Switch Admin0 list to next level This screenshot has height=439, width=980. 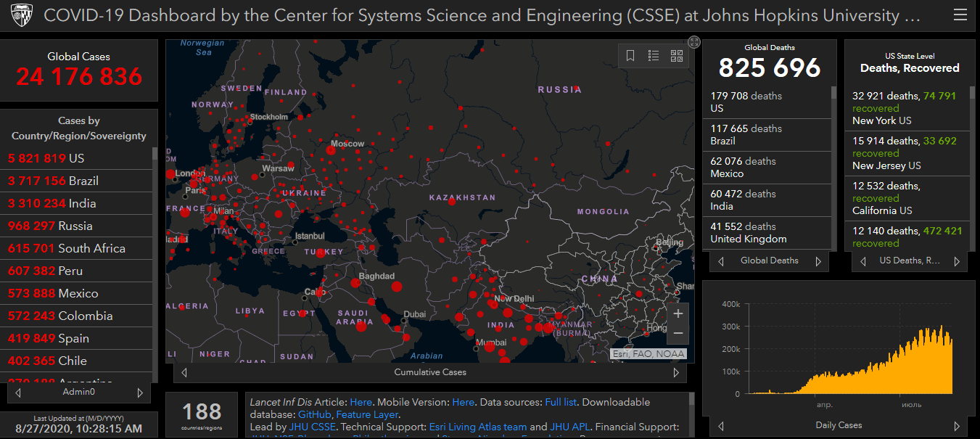pyautogui.click(x=140, y=393)
